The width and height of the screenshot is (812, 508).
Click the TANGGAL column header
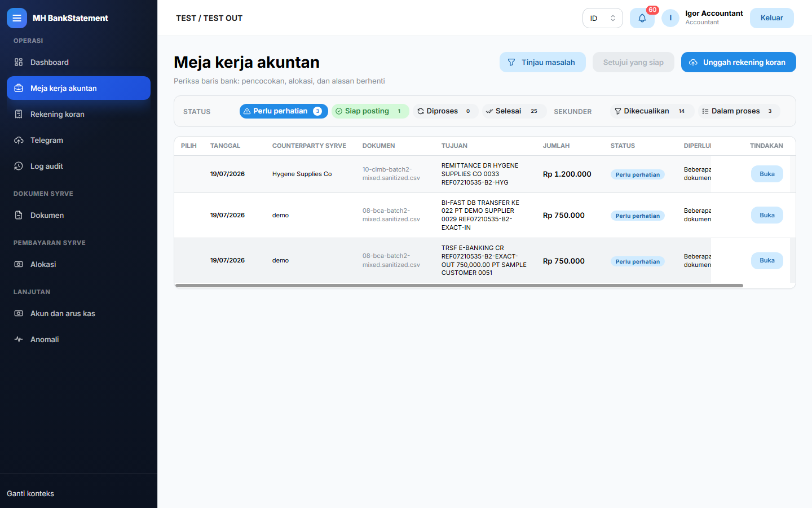(225, 146)
